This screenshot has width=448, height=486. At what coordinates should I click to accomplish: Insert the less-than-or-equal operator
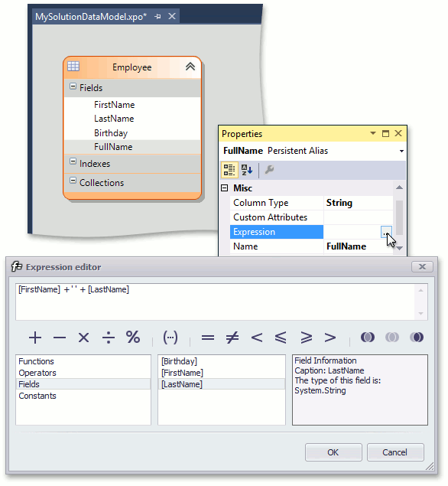click(281, 338)
